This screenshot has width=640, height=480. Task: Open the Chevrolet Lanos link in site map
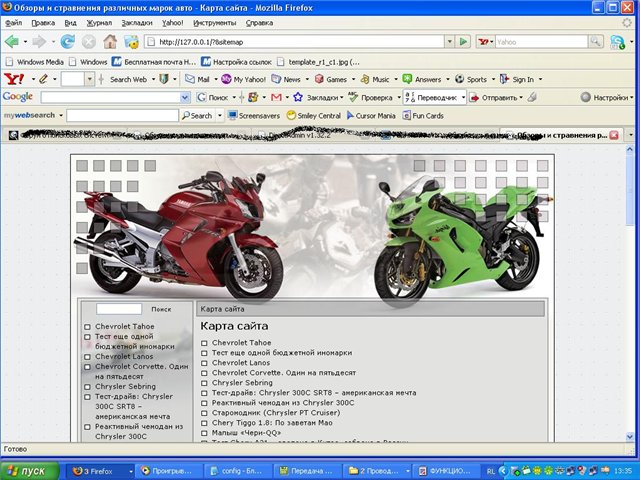tap(241, 363)
